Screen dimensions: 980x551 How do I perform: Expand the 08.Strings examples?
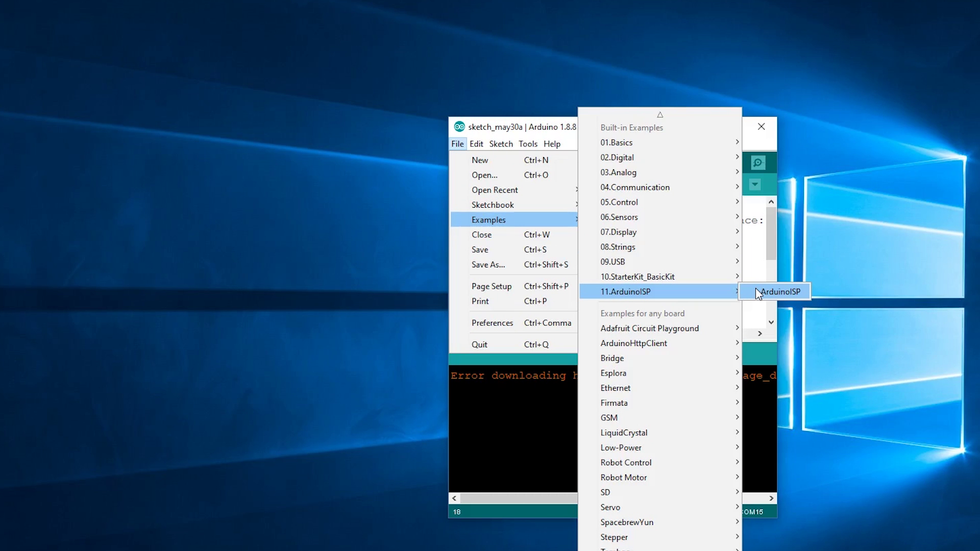[660, 247]
